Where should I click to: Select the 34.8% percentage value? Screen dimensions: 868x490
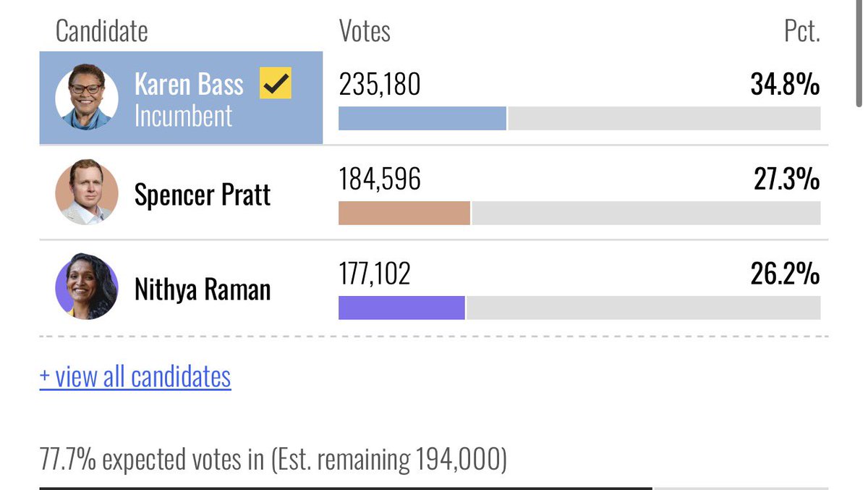pyautogui.click(x=785, y=85)
